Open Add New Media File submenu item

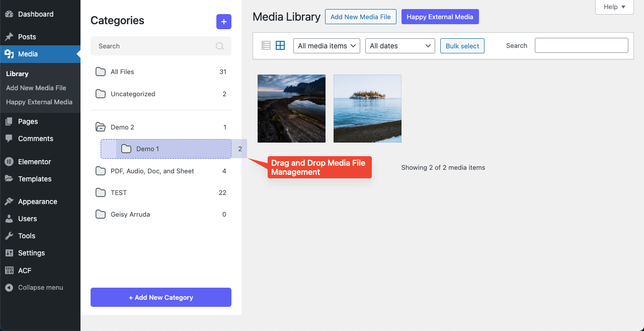[x=36, y=88]
